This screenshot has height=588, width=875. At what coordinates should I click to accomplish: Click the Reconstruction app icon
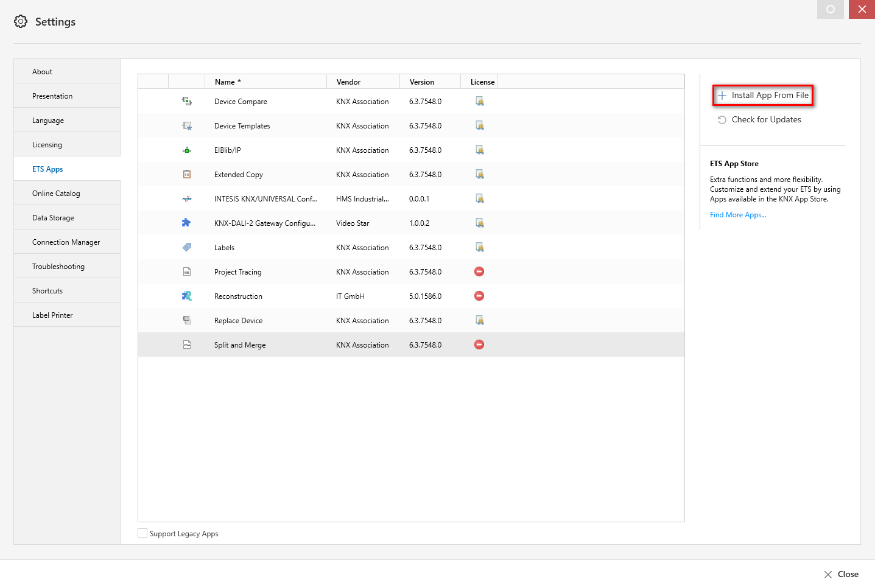pos(187,296)
